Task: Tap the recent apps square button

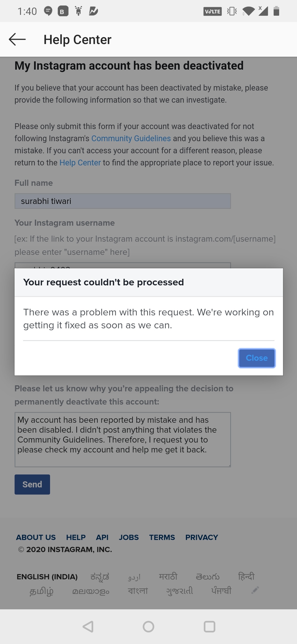Action: (x=209, y=627)
